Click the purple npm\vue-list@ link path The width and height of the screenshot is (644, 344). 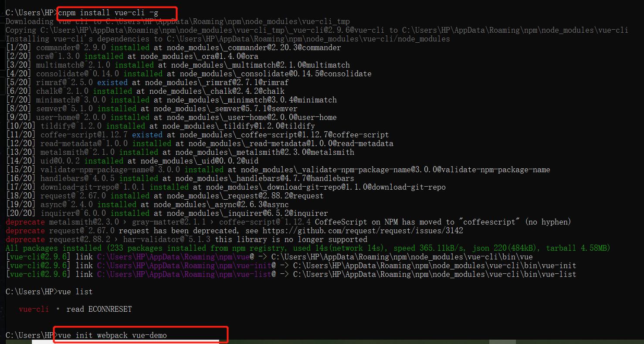[x=184, y=274]
